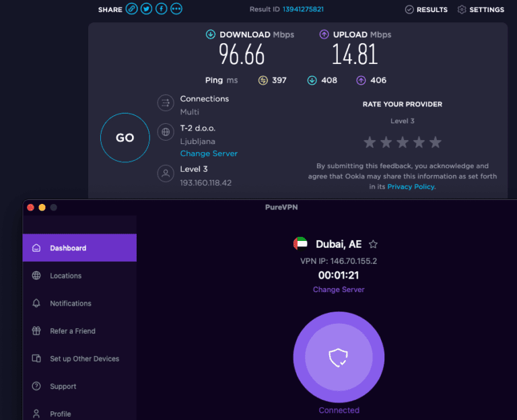Open Ookla's Privacy Policy link
Image resolution: width=517 pixels, height=420 pixels.
pos(411,186)
